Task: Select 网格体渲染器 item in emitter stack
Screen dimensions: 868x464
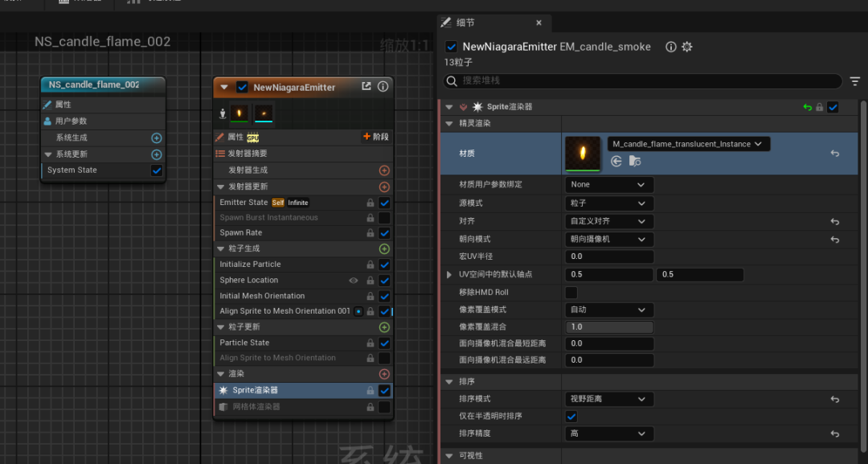Action: point(303,407)
